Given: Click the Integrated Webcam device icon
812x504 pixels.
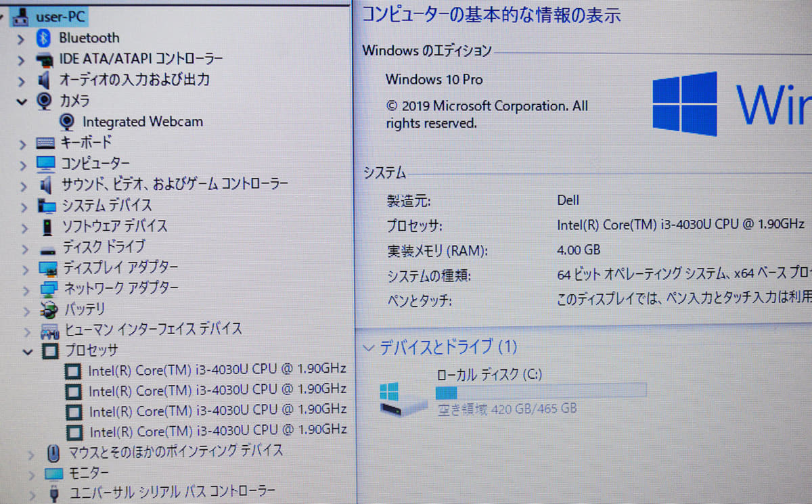Looking at the screenshot, I should pyautogui.click(x=67, y=122).
